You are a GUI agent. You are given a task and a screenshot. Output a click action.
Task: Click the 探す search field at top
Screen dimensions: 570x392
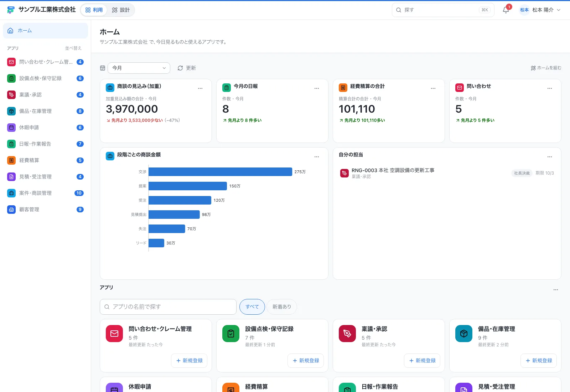coord(443,10)
